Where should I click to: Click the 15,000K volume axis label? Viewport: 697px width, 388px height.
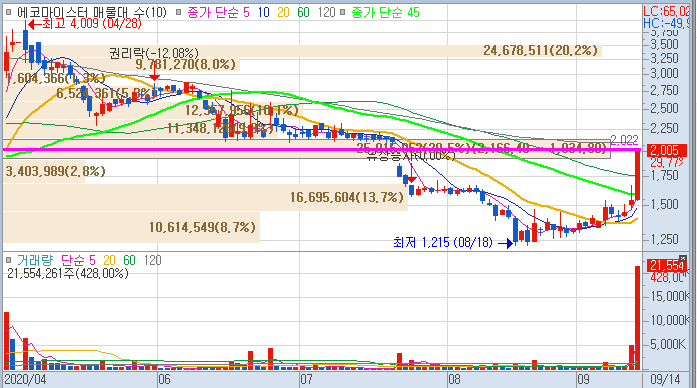coord(670,296)
